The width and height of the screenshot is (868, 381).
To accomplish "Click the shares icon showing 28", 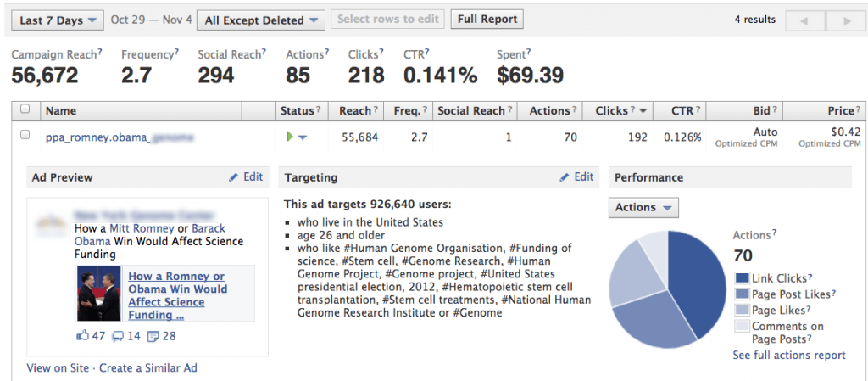I will tap(153, 335).
